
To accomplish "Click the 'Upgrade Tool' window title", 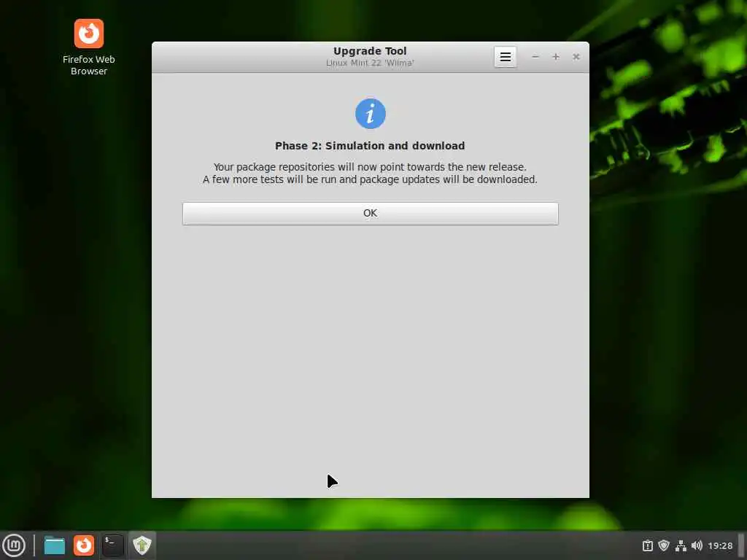I will point(370,51).
